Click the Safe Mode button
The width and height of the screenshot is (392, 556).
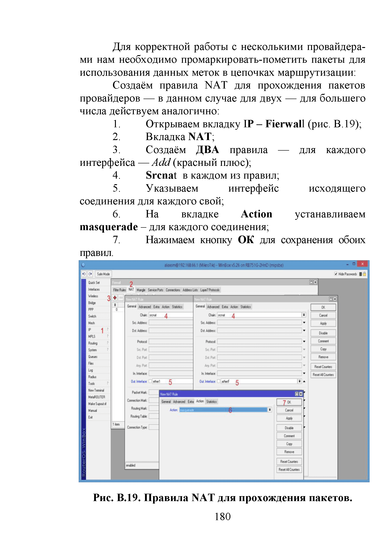point(103,274)
